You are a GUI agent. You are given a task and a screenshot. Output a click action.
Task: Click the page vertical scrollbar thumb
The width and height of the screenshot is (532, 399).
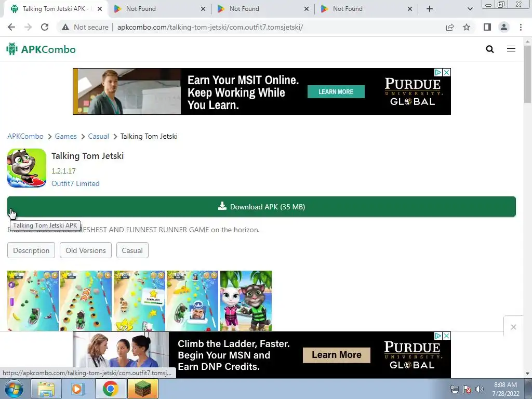tap(528, 74)
